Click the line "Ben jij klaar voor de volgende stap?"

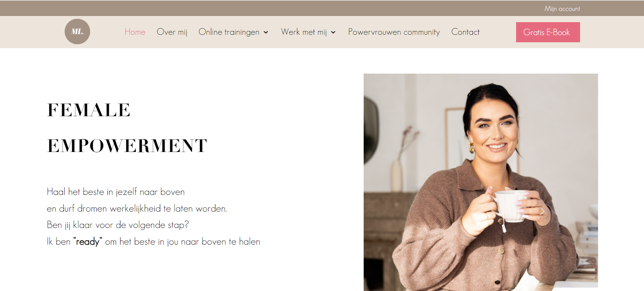coord(118,225)
